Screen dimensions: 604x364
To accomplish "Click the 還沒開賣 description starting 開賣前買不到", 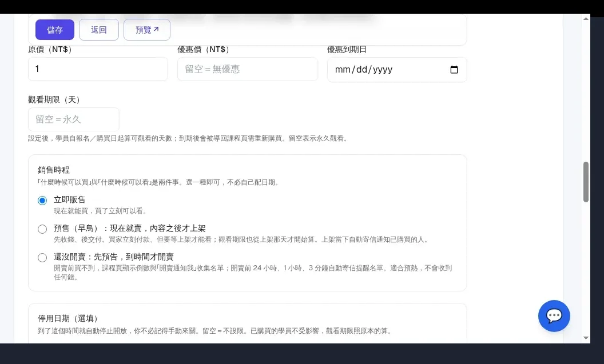I will (253, 273).
